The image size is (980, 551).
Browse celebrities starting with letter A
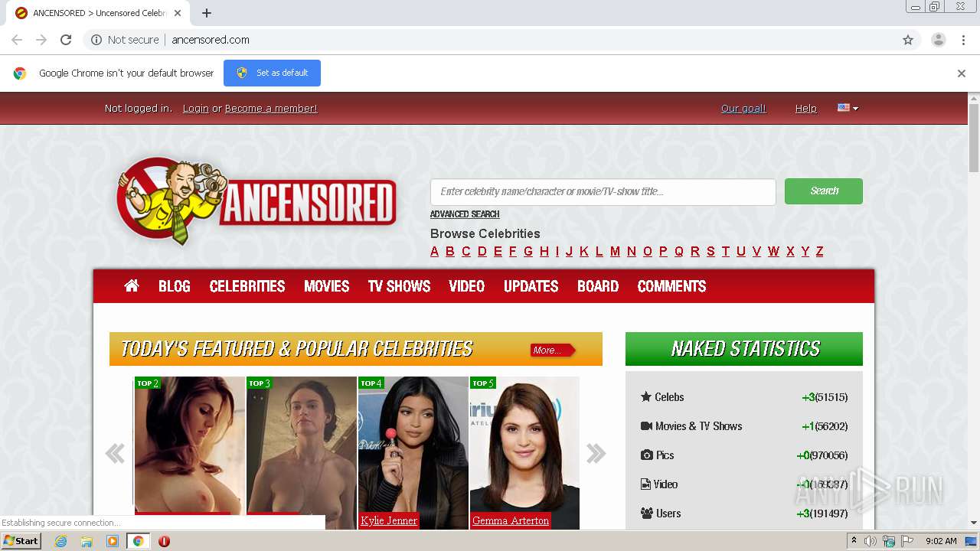pos(435,251)
